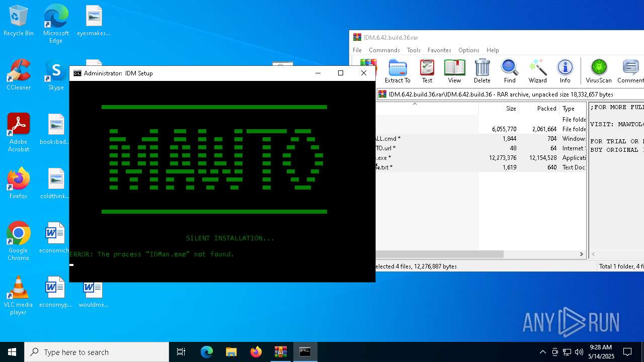
Task: Open Edge from the taskbar
Action: coord(207,352)
